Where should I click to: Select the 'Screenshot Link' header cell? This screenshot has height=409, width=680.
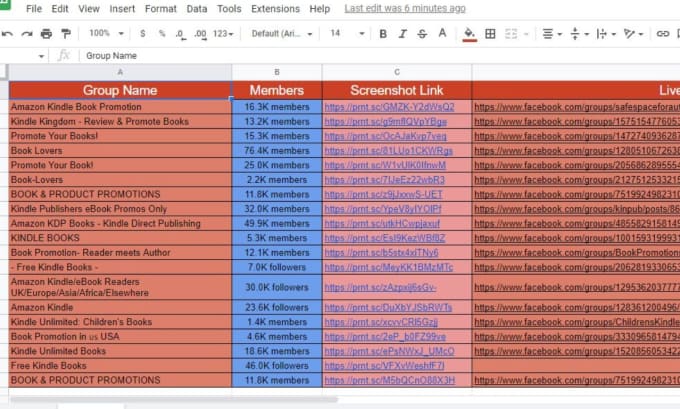[397, 90]
